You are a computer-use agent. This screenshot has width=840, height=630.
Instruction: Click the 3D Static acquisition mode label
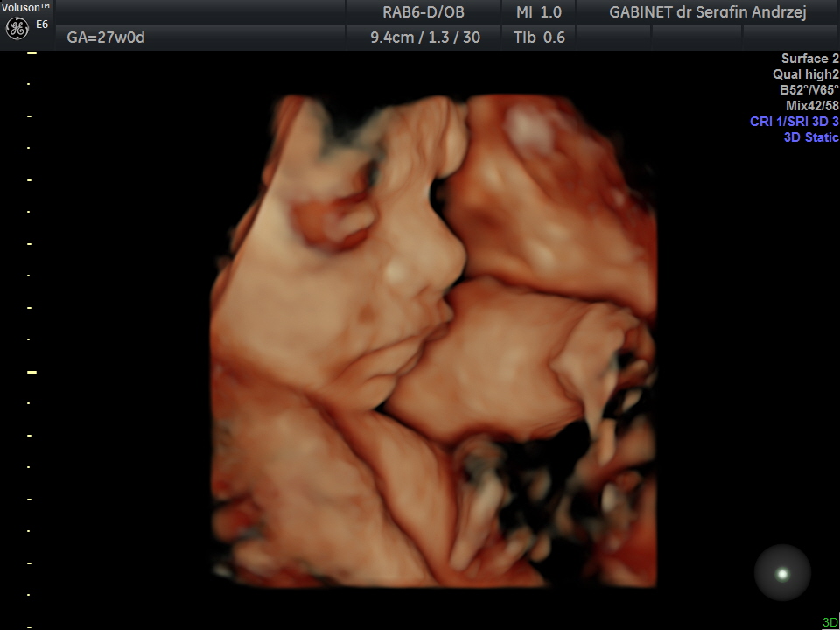pos(811,137)
